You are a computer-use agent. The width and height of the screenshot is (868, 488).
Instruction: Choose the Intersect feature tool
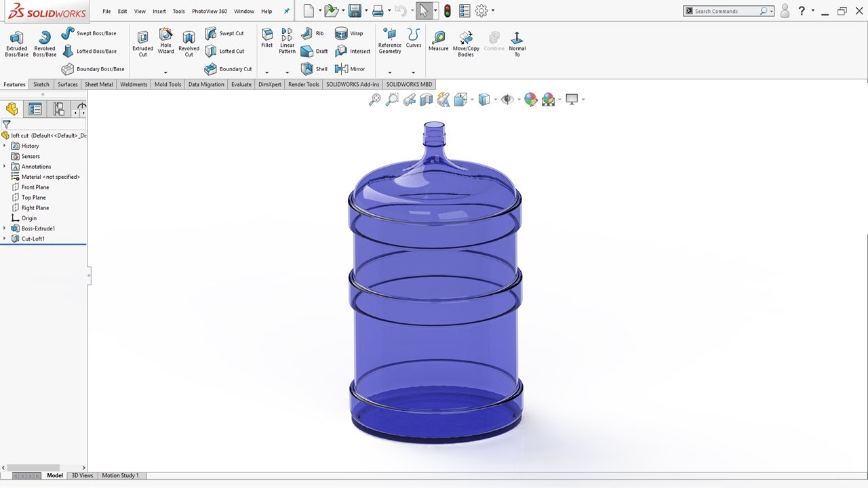[353, 51]
